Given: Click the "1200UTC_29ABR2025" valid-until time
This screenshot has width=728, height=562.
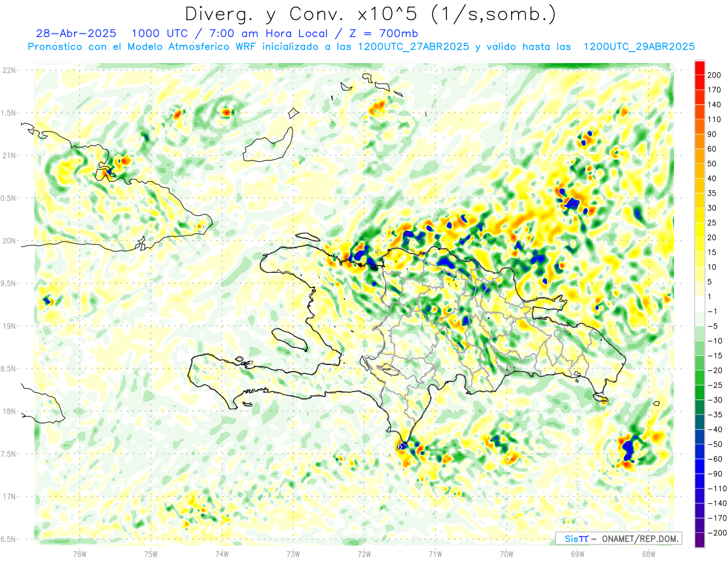Looking at the screenshot, I should click(639, 47).
